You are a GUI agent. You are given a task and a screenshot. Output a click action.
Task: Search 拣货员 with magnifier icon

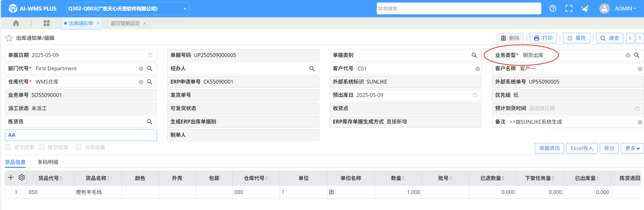coord(149,122)
